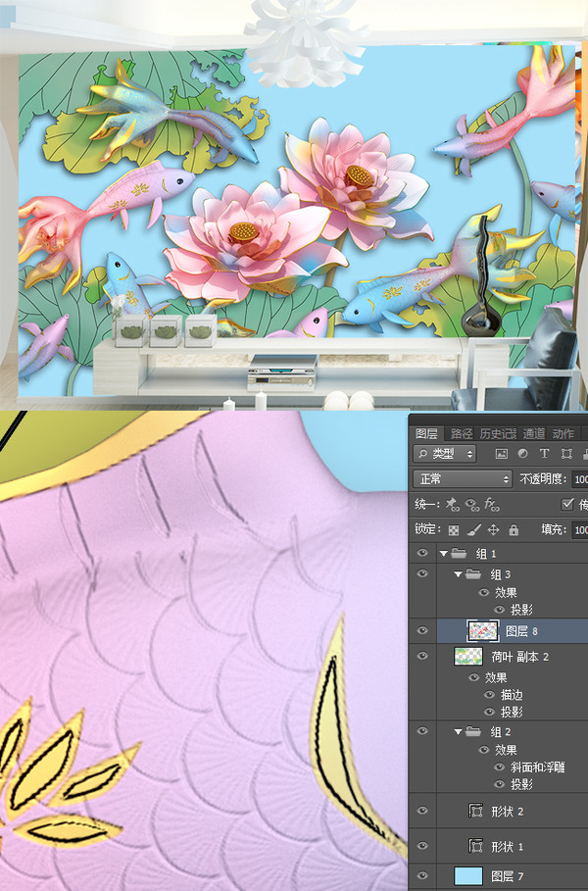The height and width of the screenshot is (891, 588).
Task: Select the 图层 7 layer name
Action: click(508, 876)
